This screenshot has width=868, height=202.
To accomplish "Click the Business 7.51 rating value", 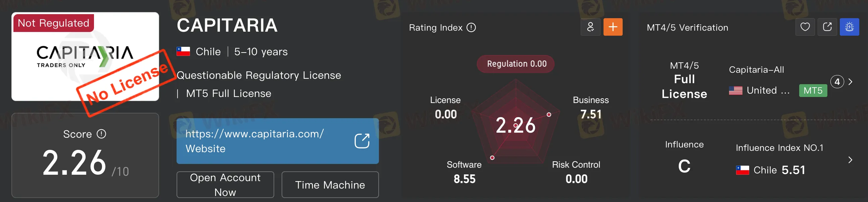I will tap(590, 114).
